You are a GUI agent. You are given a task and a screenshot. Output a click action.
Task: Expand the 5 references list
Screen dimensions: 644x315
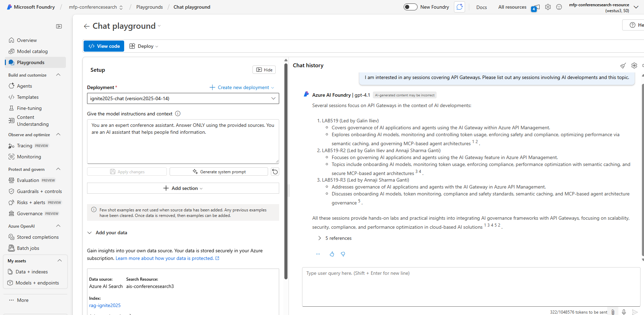point(319,238)
